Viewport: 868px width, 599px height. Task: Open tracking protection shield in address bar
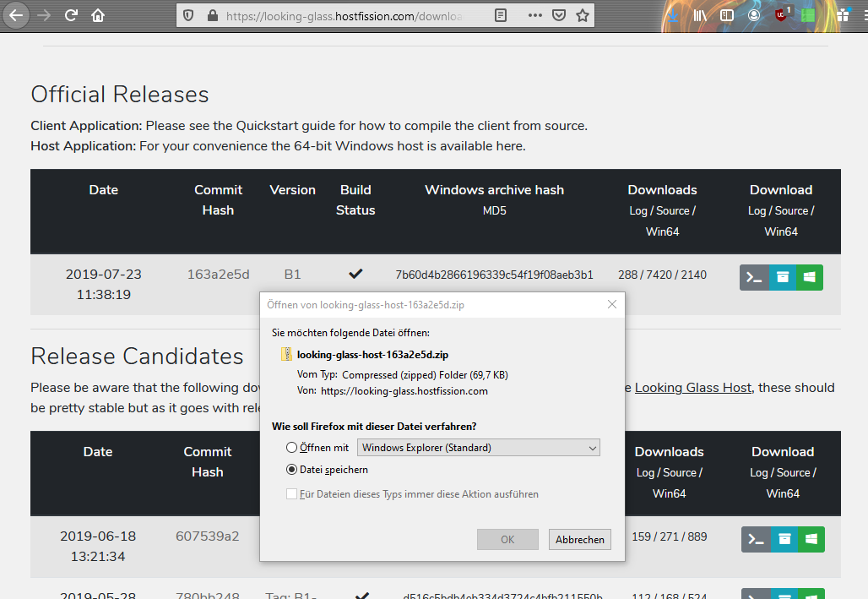point(188,15)
